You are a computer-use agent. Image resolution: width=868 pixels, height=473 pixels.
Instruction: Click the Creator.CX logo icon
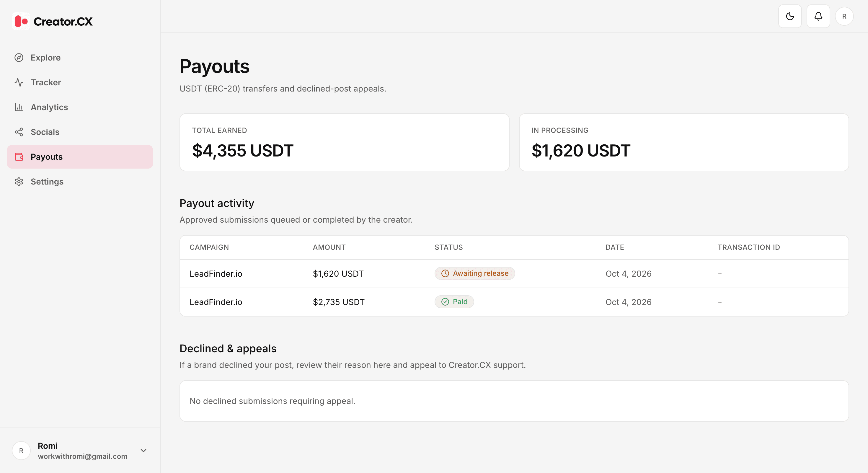pyautogui.click(x=21, y=21)
